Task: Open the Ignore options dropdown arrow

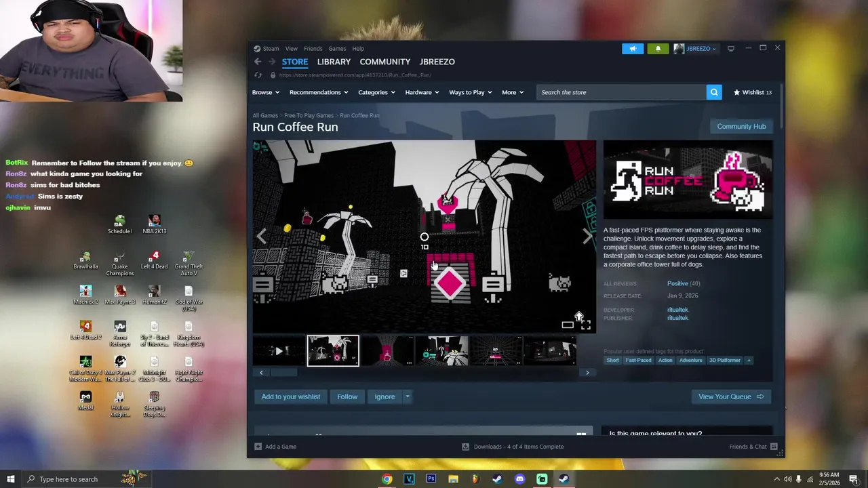Action: (408, 396)
